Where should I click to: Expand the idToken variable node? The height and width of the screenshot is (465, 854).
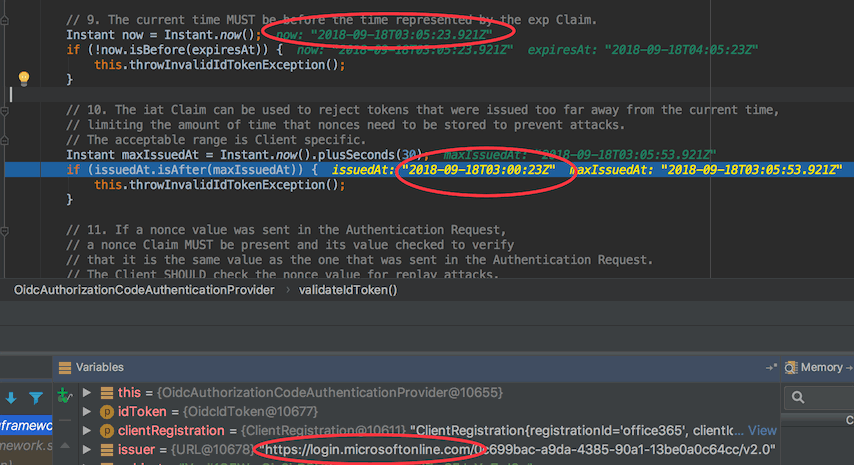88,412
